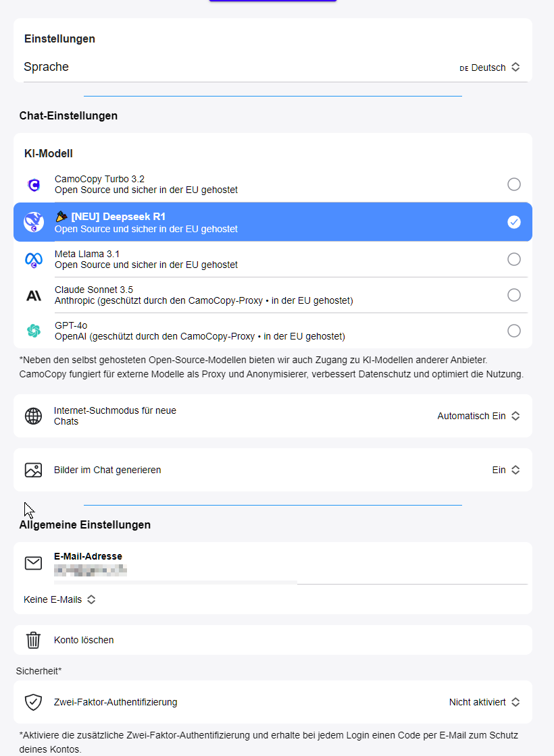The height and width of the screenshot is (756, 554).
Task: Click the shield icon for Zwei-Faktor-Authentifizierung
Action: pyautogui.click(x=33, y=702)
